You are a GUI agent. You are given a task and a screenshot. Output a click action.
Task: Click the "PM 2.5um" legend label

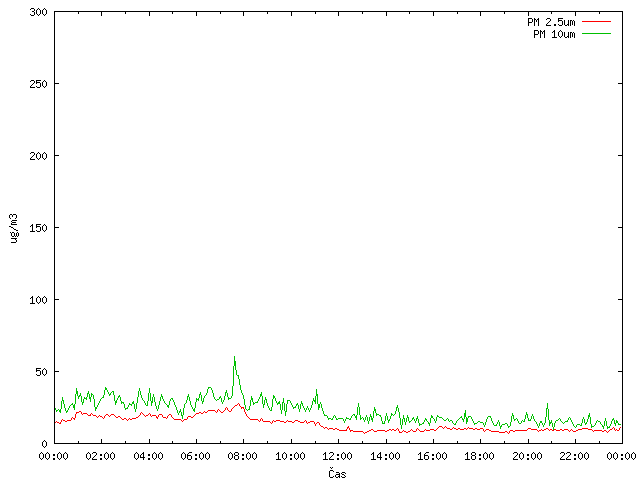point(551,22)
